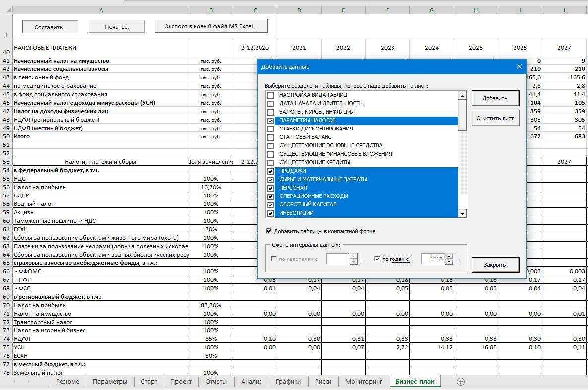Screen dimensions: 588x390
Task: Click the select-all corner of the worksheet
Action: pos(6,10)
